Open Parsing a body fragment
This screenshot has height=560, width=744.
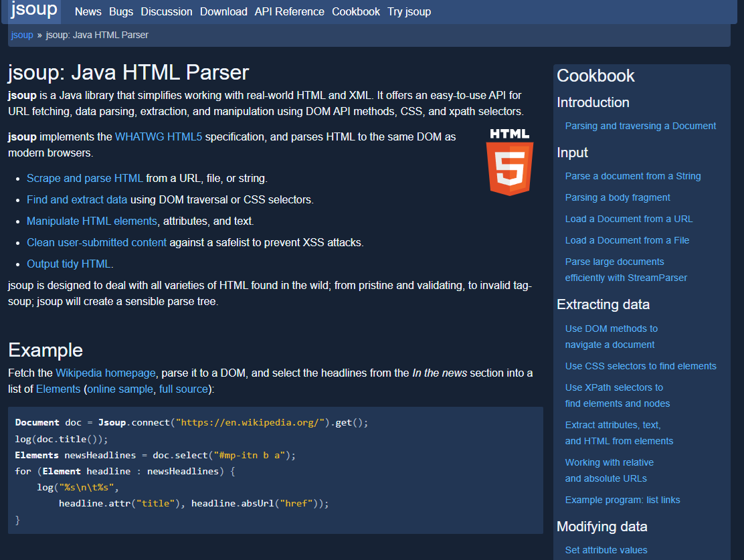(x=618, y=197)
